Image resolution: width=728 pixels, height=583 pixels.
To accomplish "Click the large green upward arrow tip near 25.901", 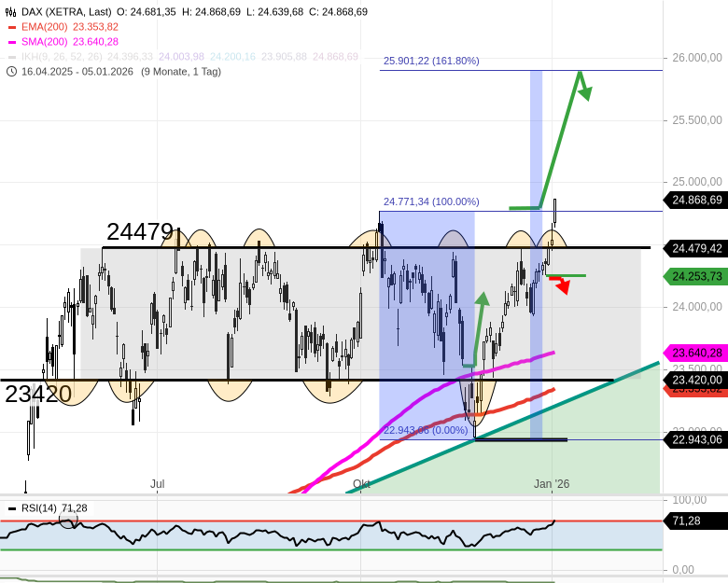I will pyautogui.click(x=581, y=74).
